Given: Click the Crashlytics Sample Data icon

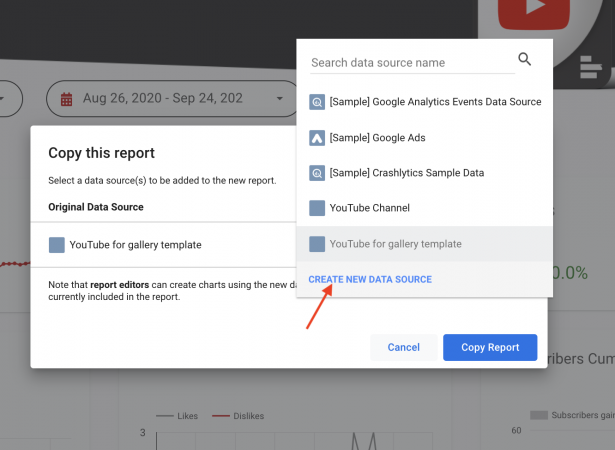Looking at the screenshot, I should coord(317,173).
